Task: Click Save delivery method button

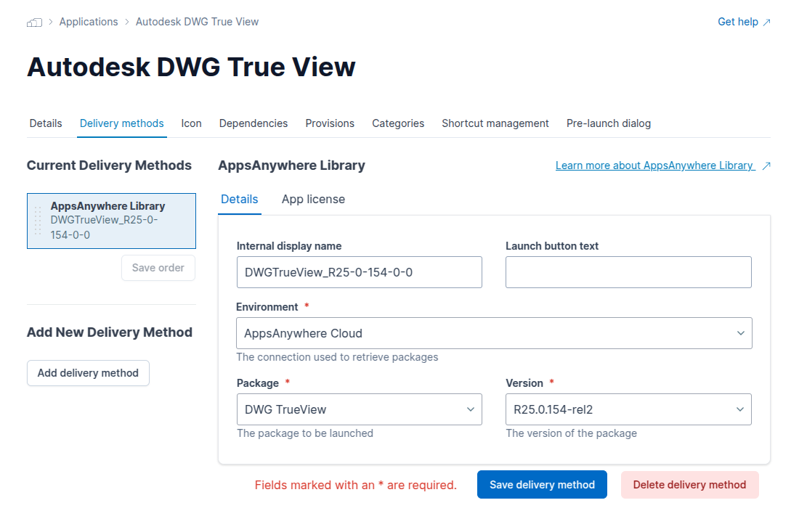Action: (x=542, y=485)
